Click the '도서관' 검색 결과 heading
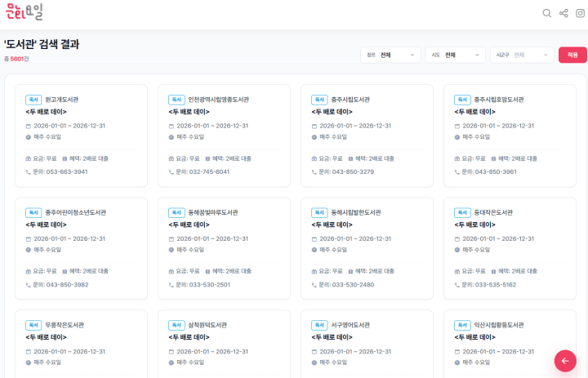Image resolution: width=588 pixels, height=378 pixels. coord(42,44)
